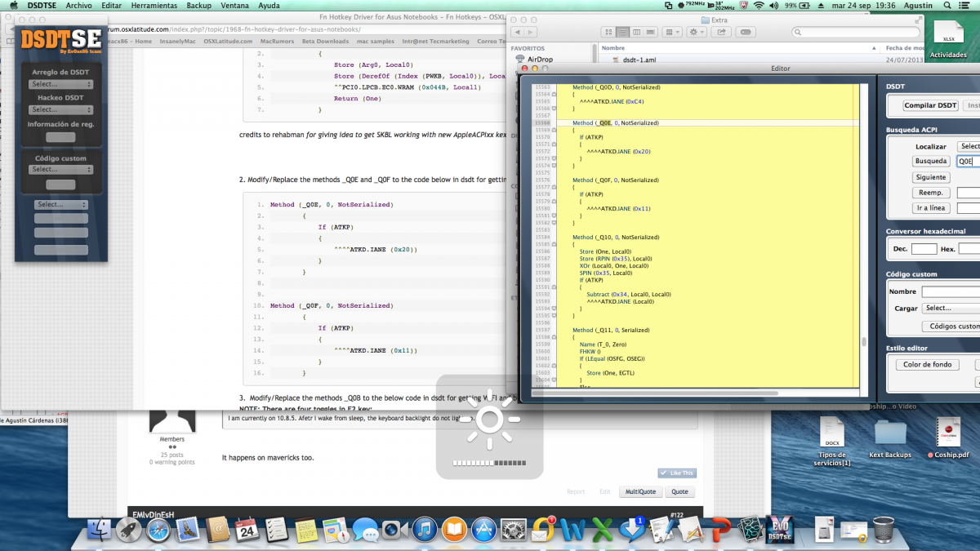The height and width of the screenshot is (551, 980).
Task: Expand the Cargar Select dropdown
Action: click(950, 308)
